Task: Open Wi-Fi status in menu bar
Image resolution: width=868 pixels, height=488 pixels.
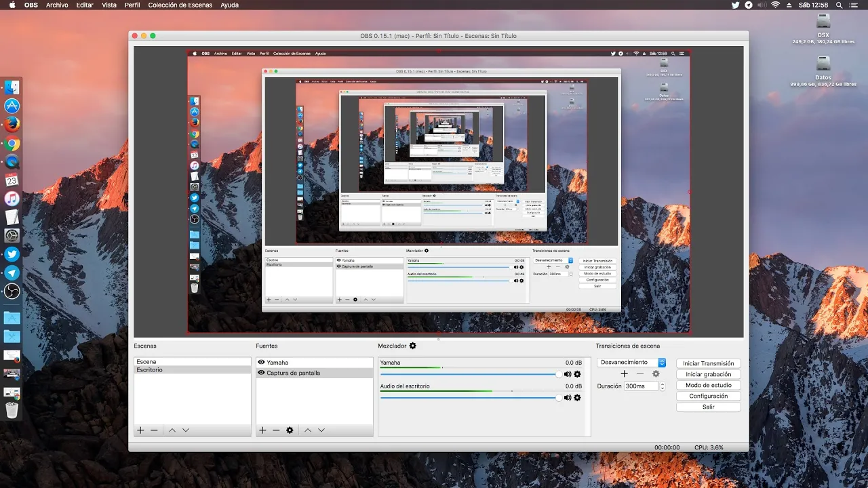Action: click(775, 5)
